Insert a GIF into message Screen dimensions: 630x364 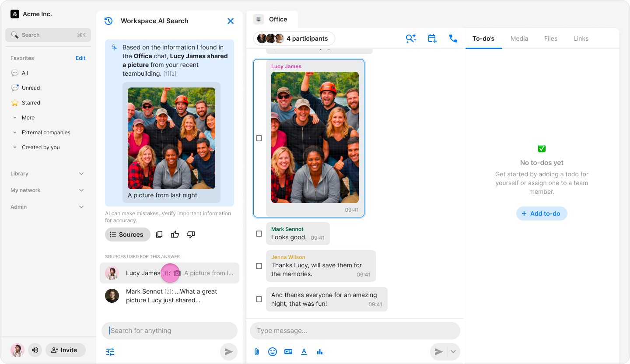(288, 352)
